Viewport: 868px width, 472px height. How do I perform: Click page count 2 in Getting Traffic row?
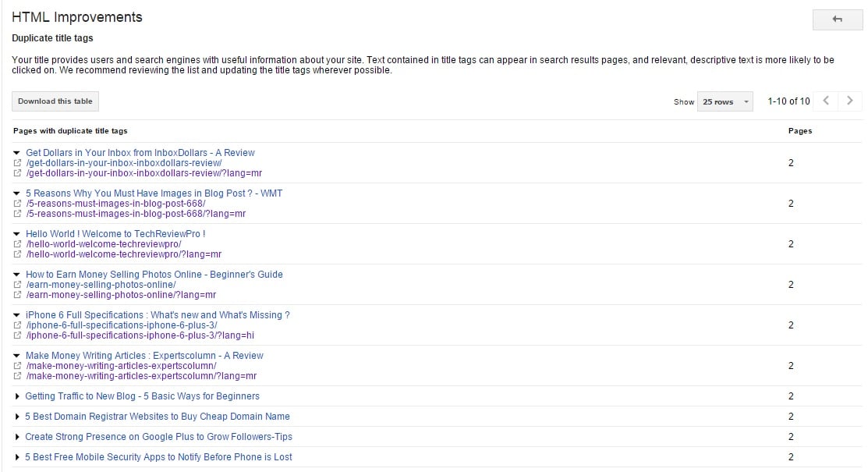pyautogui.click(x=791, y=396)
